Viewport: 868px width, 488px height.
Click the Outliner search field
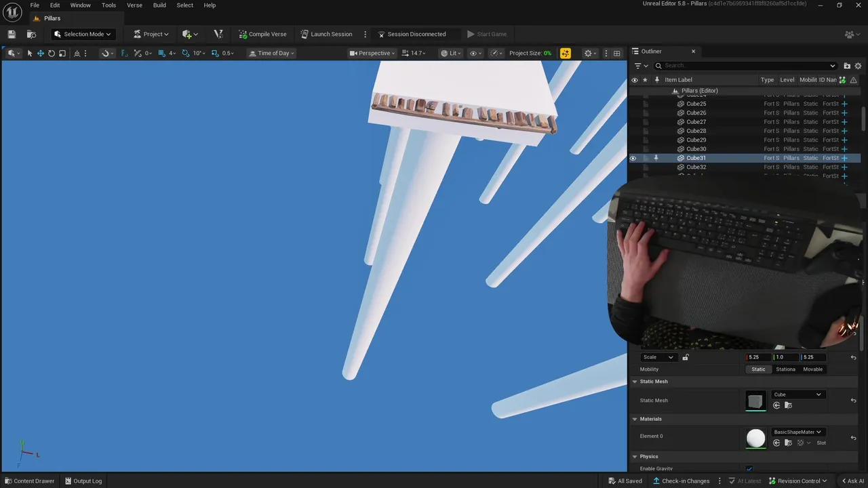746,66
